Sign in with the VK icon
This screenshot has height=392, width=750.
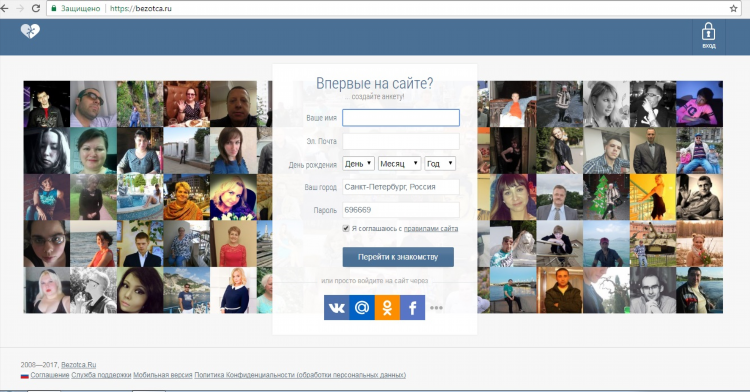(337, 307)
